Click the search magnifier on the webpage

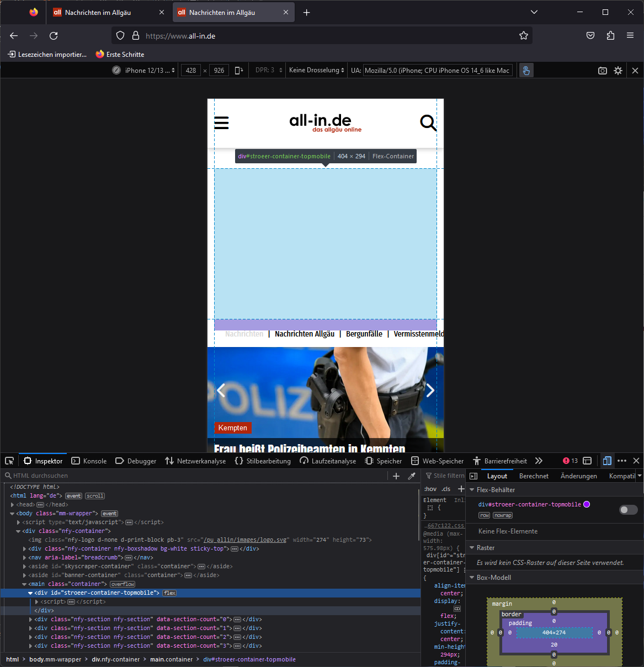point(428,122)
